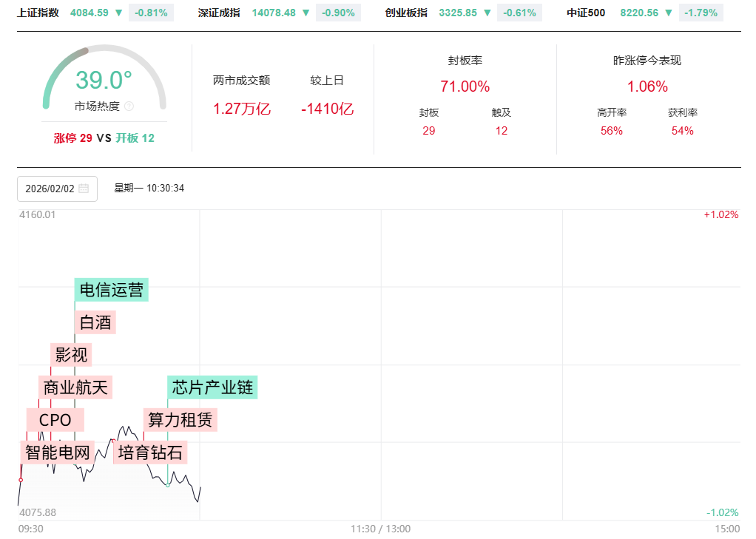Screen dimensions: 756x539
Task: Select the 培育钻石 chart label
Action: 150,452
